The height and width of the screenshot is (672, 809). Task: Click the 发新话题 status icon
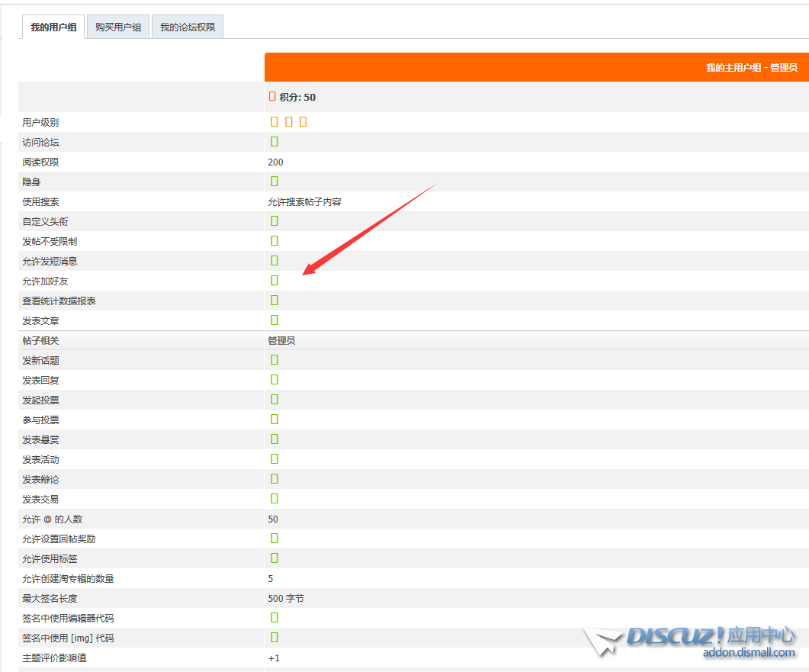(x=274, y=359)
